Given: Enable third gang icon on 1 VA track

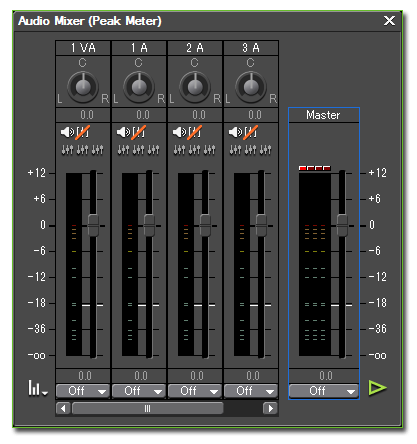Looking at the screenshot, I should pyautogui.click(x=97, y=150).
